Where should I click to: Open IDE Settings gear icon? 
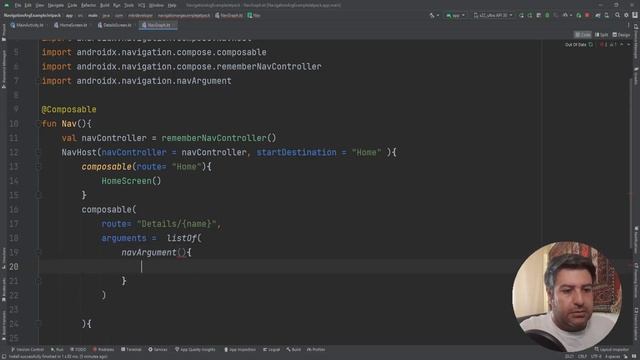pyautogui.click(x=626, y=16)
